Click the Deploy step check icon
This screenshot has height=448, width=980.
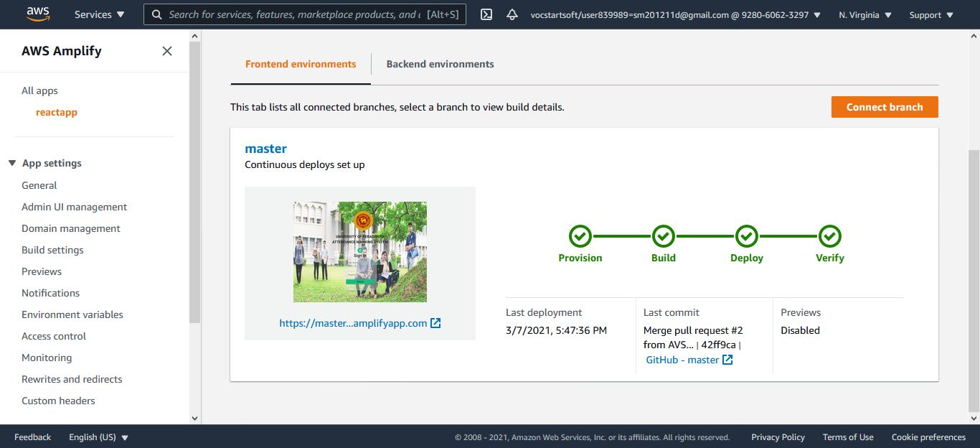pyautogui.click(x=747, y=235)
